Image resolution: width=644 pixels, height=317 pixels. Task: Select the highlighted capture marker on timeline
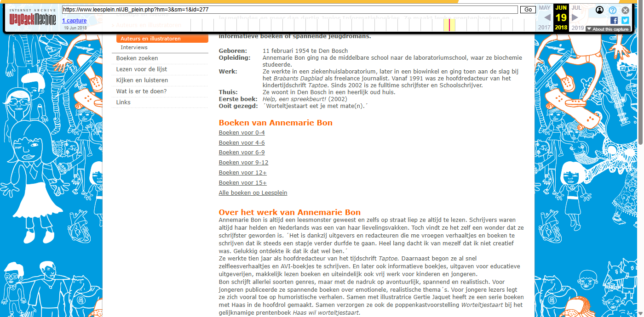(x=449, y=25)
